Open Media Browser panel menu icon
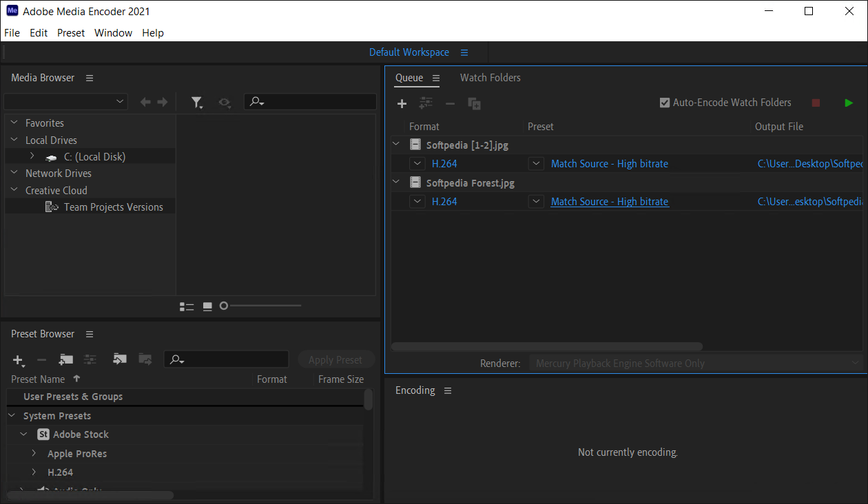The height and width of the screenshot is (504, 868). click(x=90, y=78)
